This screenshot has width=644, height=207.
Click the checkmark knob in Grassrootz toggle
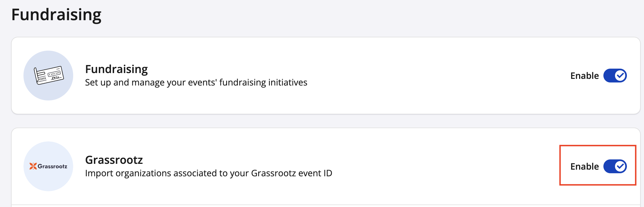(x=620, y=166)
